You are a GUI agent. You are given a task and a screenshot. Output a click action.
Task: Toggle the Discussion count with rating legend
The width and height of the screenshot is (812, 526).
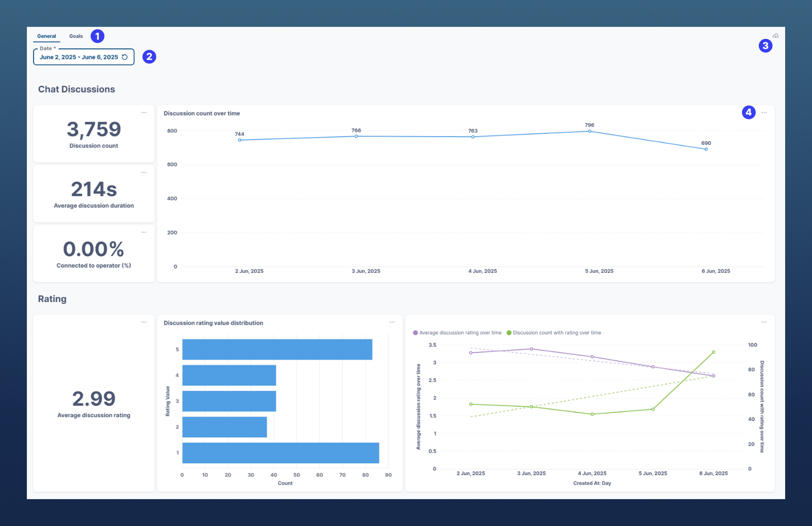tap(554, 332)
